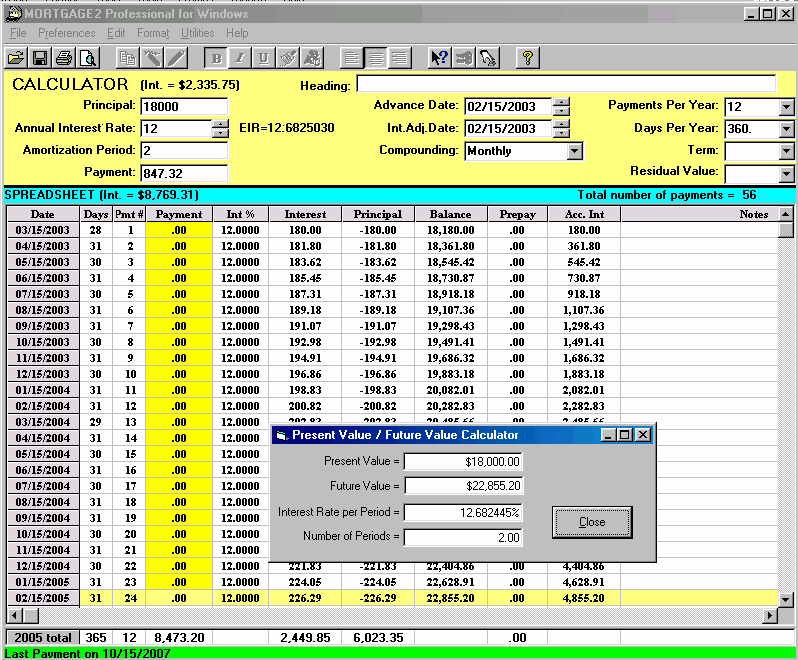
Task: Open Print Preview from the toolbar
Action: point(88,57)
